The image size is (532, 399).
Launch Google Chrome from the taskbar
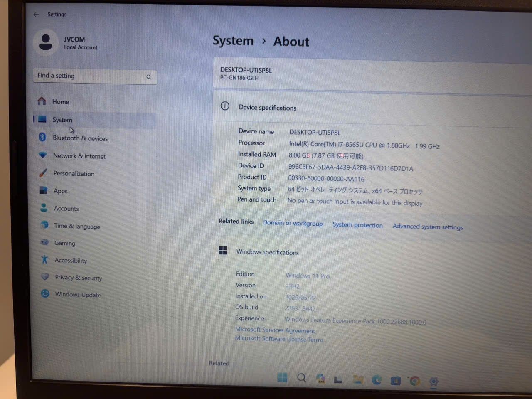coord(414,381)
